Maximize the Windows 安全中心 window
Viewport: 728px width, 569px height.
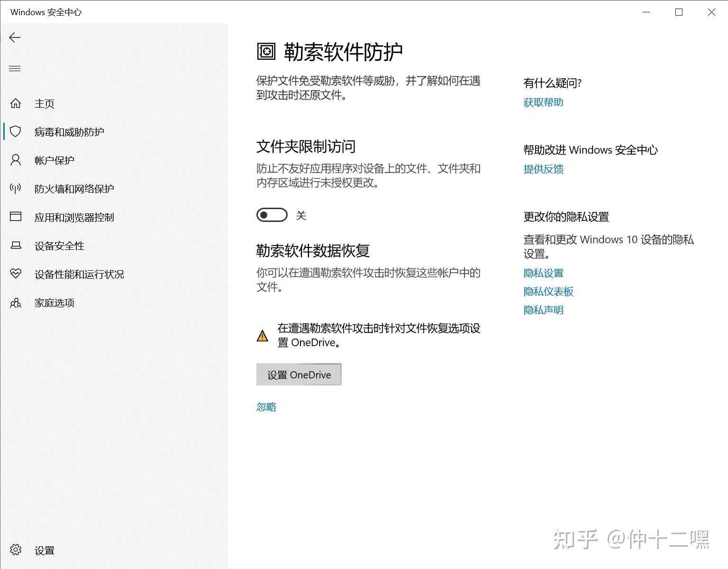(x=679, y=12)
